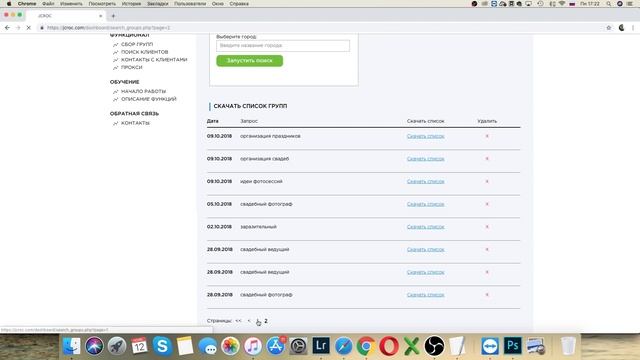Jump to first page with << link

(x=238, y=321)
